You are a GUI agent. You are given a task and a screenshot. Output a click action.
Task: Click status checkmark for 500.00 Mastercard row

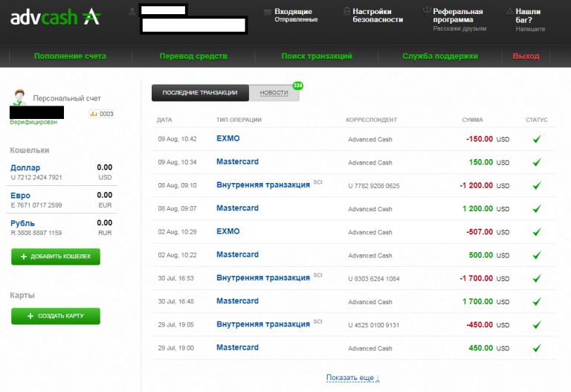[x=537, y=255]
